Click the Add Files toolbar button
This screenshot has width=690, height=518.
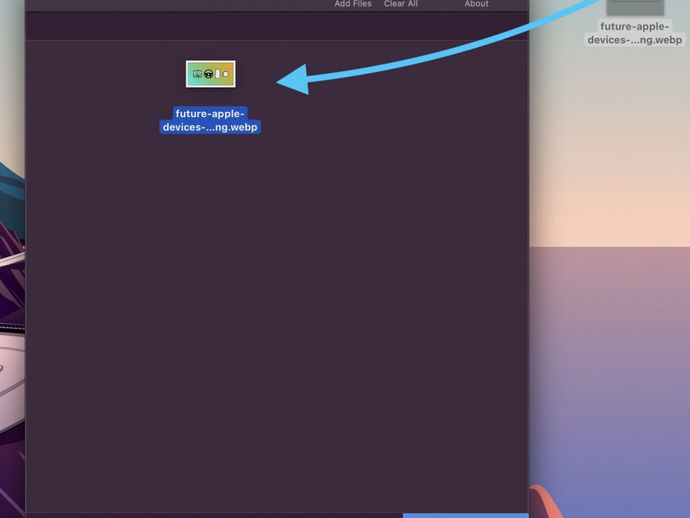pyautogui.click(x=352, y=4)
